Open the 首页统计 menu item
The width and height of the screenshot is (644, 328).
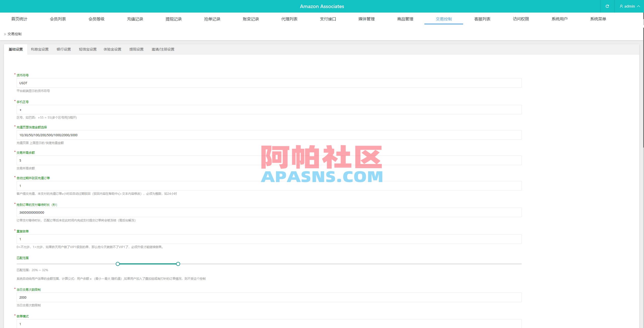tap(19, 19)
